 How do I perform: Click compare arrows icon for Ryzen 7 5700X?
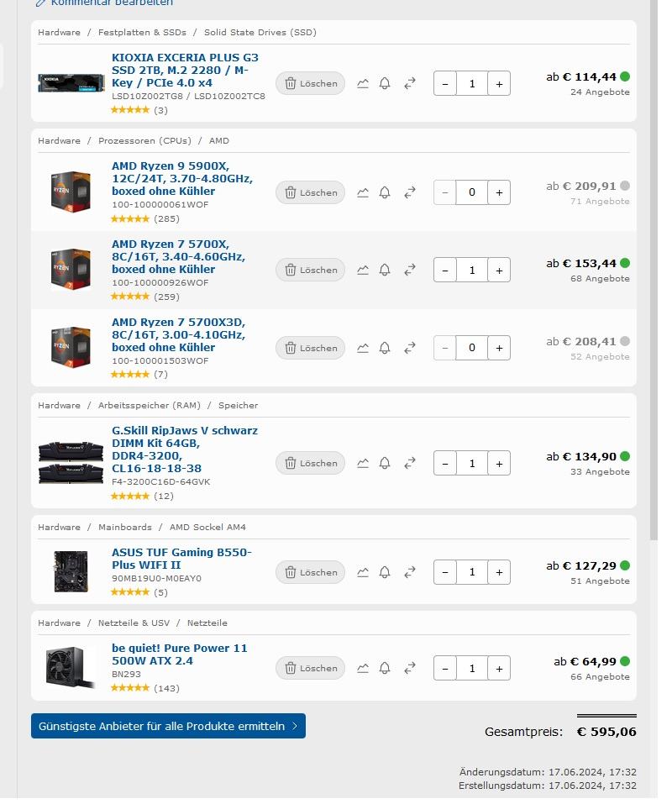(x=410, y=270)
